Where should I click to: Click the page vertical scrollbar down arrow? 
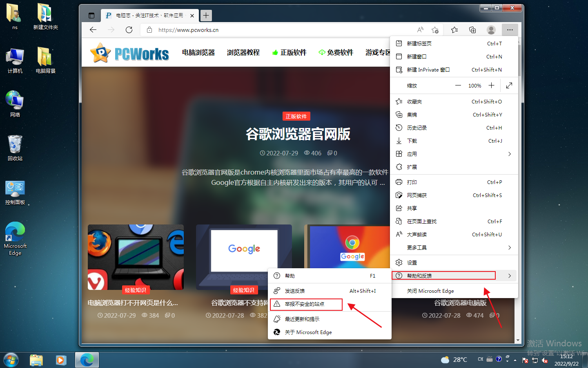[518, 340]
